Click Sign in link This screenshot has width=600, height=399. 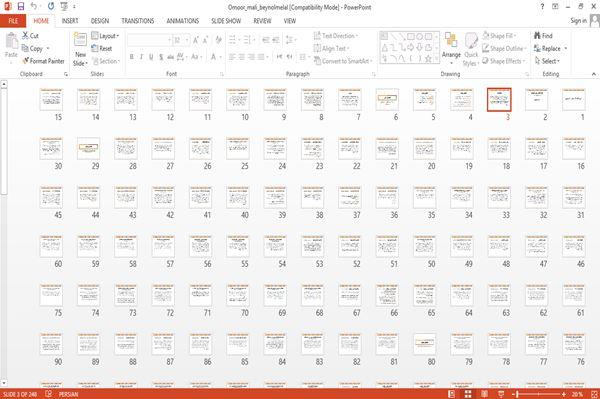coord(578,21)
